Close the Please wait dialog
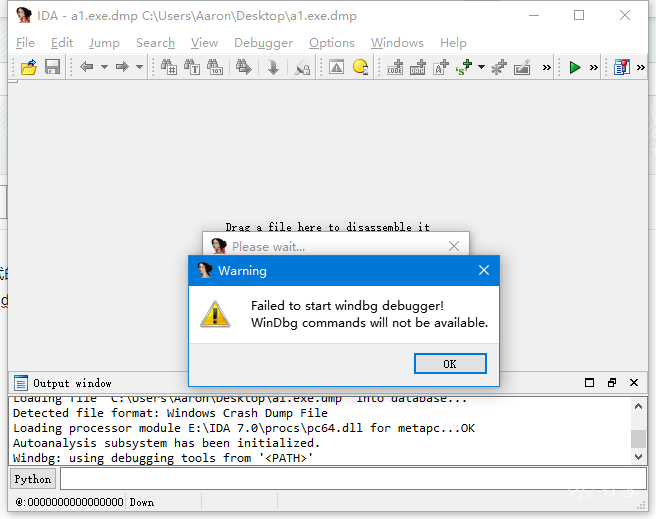The image size is (656, 519). tap(454, 246)
